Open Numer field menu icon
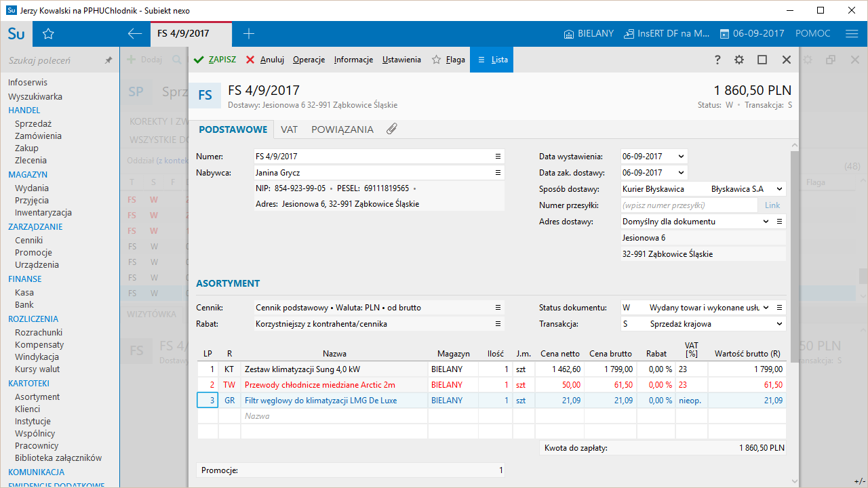868x488 pixels. pyautogui.click(x=498, y=157)
